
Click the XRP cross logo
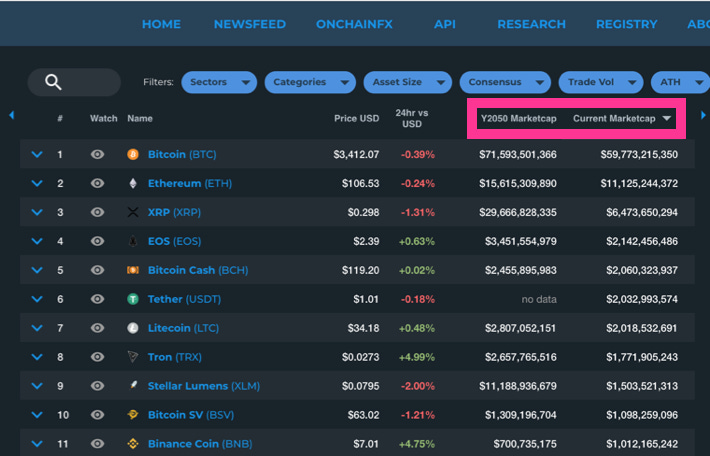point(133,212)
